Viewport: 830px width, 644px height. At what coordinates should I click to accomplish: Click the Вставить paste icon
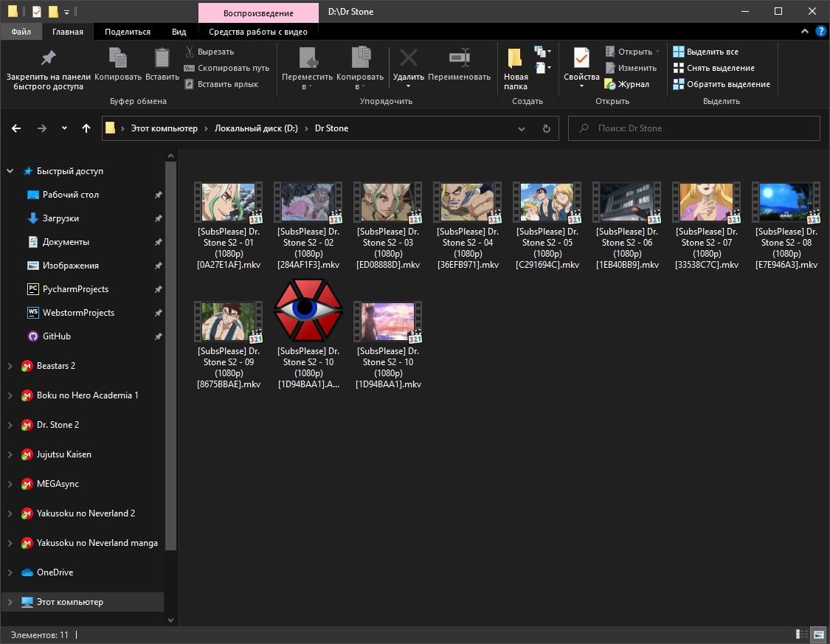tap(162, 65)
